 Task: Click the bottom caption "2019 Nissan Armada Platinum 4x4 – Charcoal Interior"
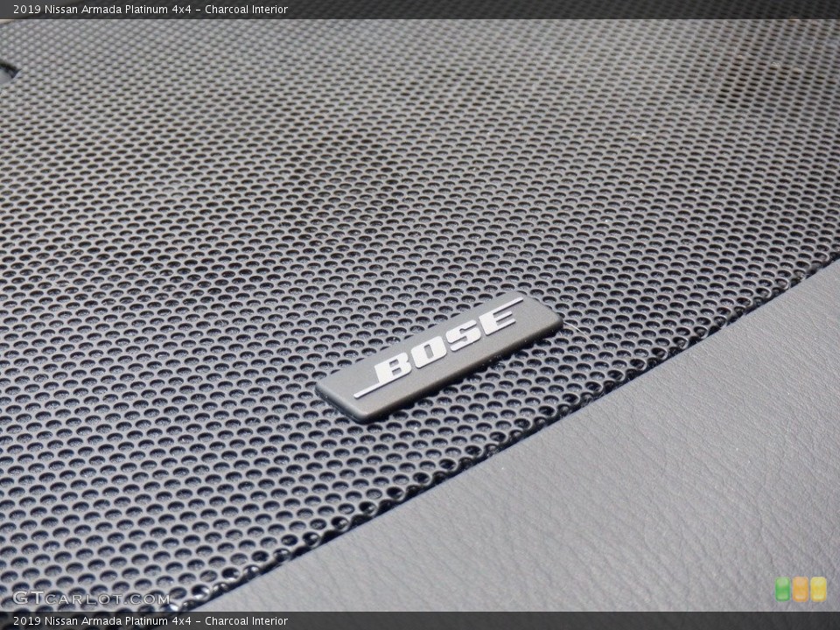150,621
